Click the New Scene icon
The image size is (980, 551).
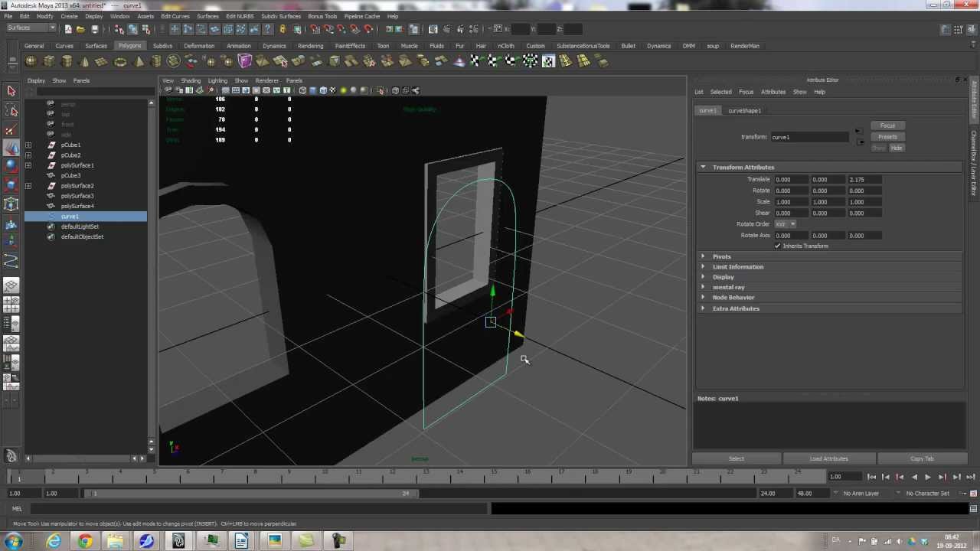[68, 29]
